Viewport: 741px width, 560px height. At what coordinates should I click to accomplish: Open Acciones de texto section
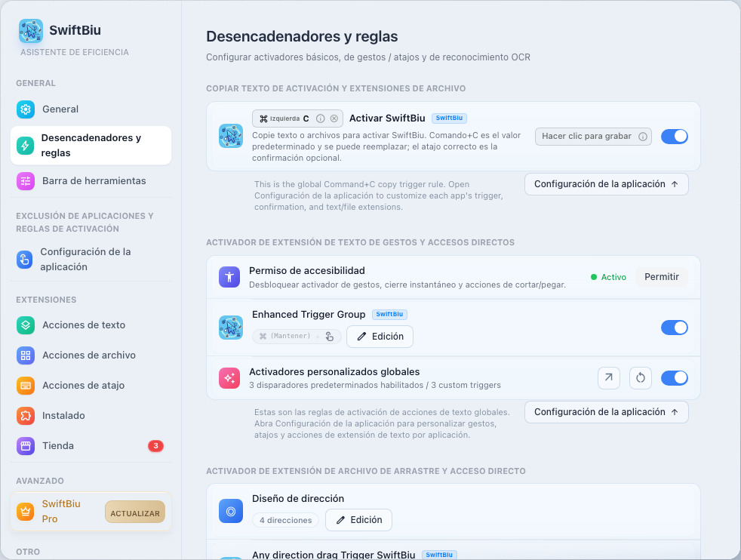[91, 325]
